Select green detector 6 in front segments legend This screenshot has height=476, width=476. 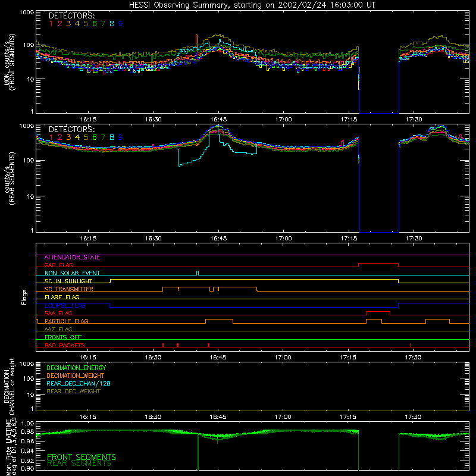95,24
